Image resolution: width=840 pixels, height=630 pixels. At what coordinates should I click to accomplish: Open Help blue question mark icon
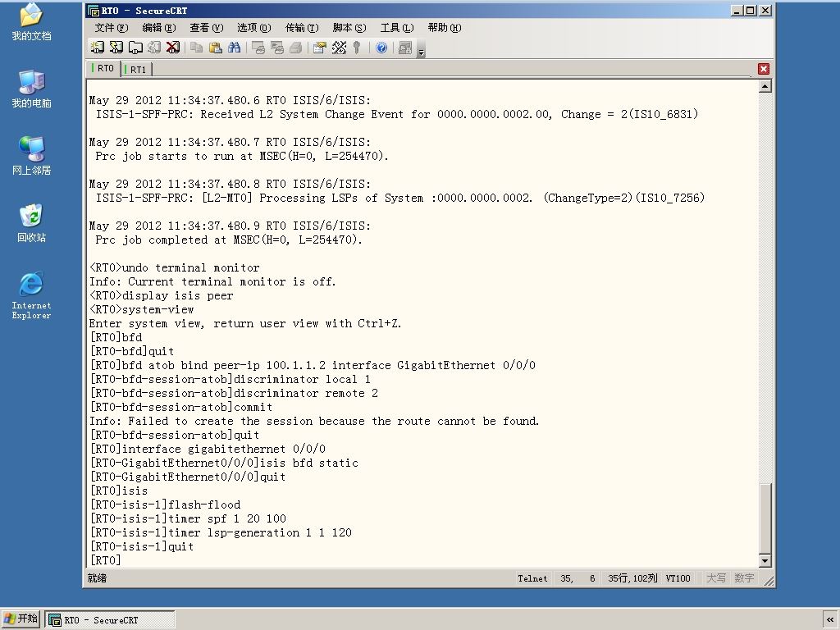tap(381, 48)
